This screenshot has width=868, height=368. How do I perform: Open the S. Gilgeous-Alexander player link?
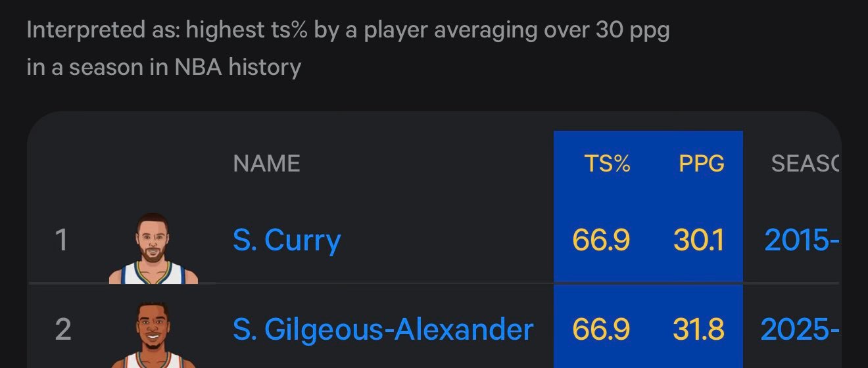click(x=383, y=329)
